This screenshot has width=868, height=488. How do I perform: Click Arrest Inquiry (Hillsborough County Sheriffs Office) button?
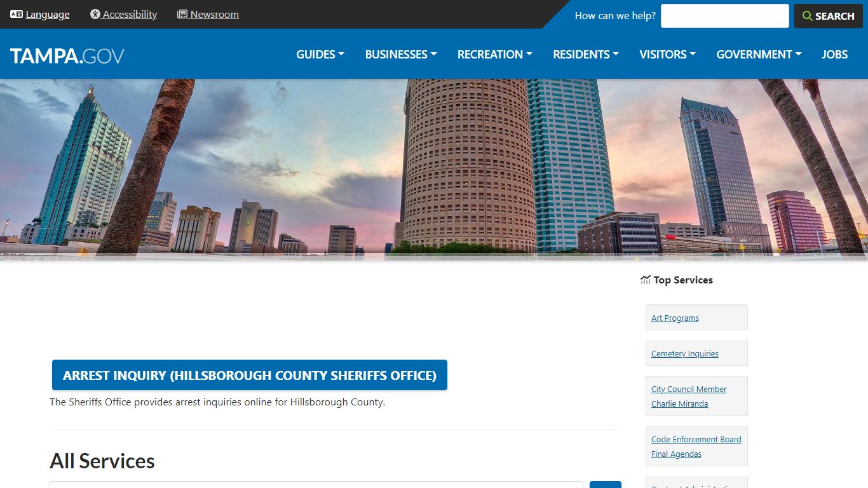tap(250, 375)
